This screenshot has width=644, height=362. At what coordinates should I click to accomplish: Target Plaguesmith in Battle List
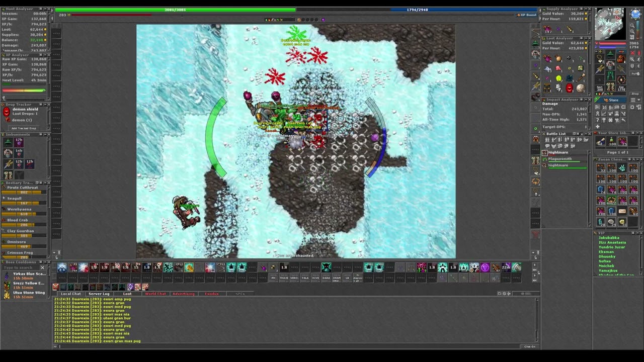[564, 159]
